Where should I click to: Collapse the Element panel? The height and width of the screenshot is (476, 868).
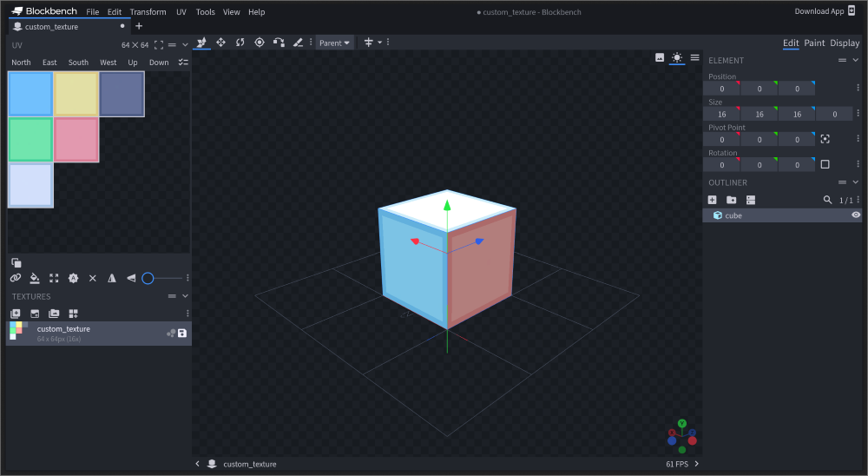[855, 60]
